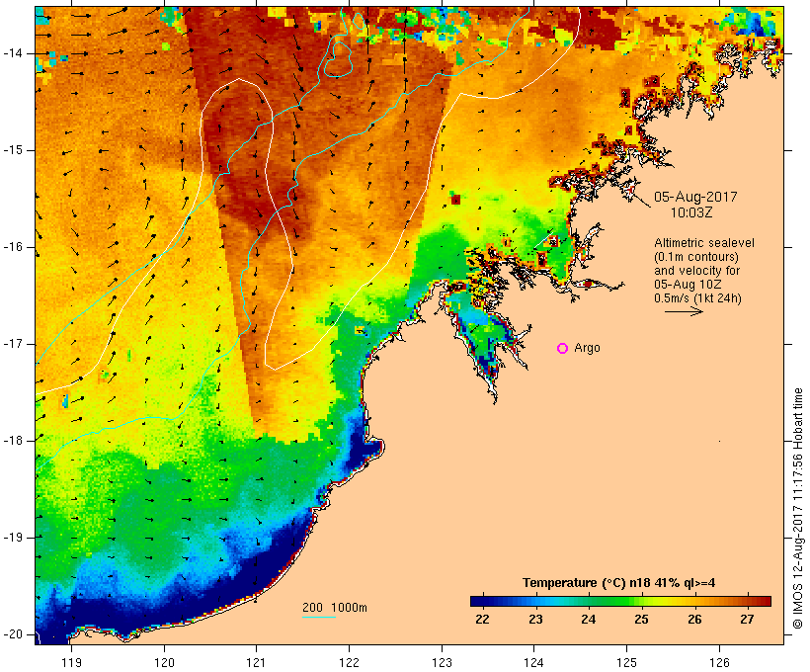Image resolution: width=810 pixels, height=672 pixels.
Task: Click the latitude axis label '-20'
Action: coord(13,634)
